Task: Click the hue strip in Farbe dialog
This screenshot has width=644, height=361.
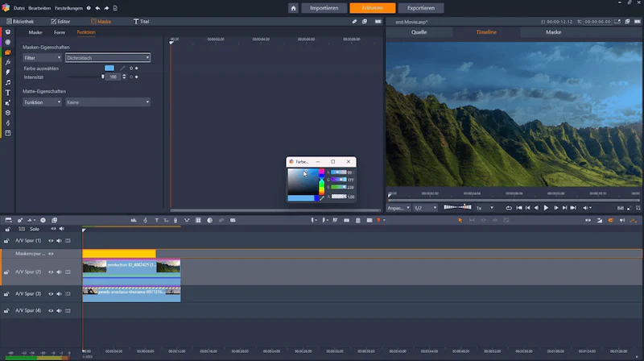Action: click(x=321, y=182)
